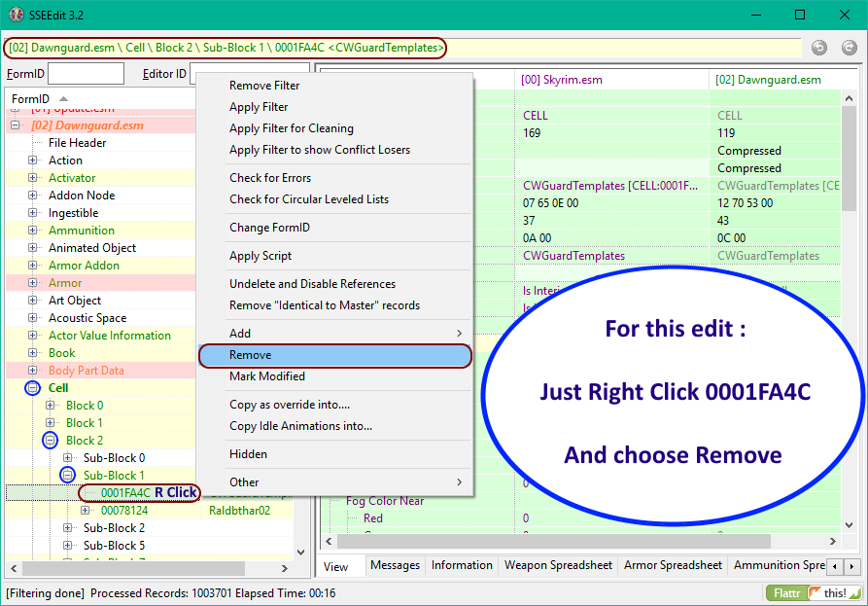Image resolution: width=868 pixels, height=606 pixels.
Task: Click the tab strip scroll-right arrow
Action: (x=851, y=567)
